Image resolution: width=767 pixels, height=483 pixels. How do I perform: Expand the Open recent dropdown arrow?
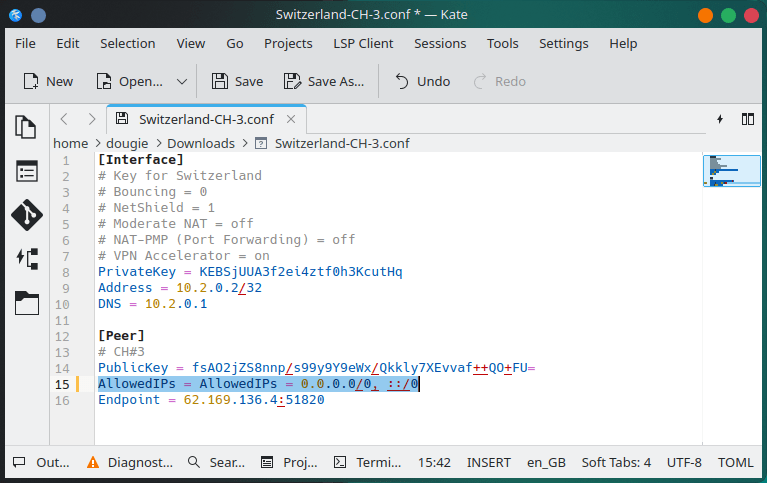click(x=182, y=81)
